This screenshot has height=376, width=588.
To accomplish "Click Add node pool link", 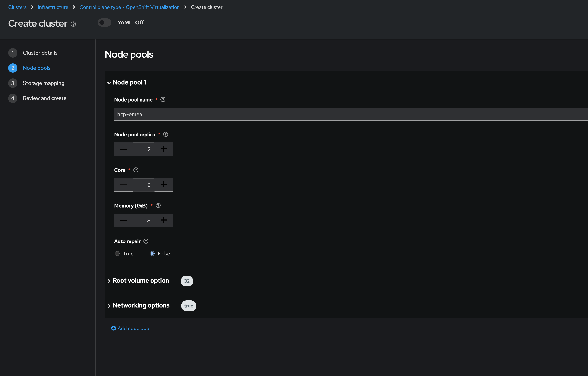I will [131, 328].
